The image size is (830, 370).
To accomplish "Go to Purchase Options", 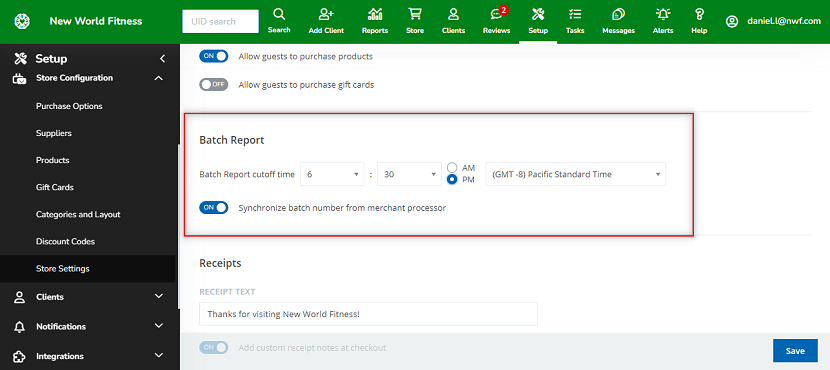I will 69,106.
